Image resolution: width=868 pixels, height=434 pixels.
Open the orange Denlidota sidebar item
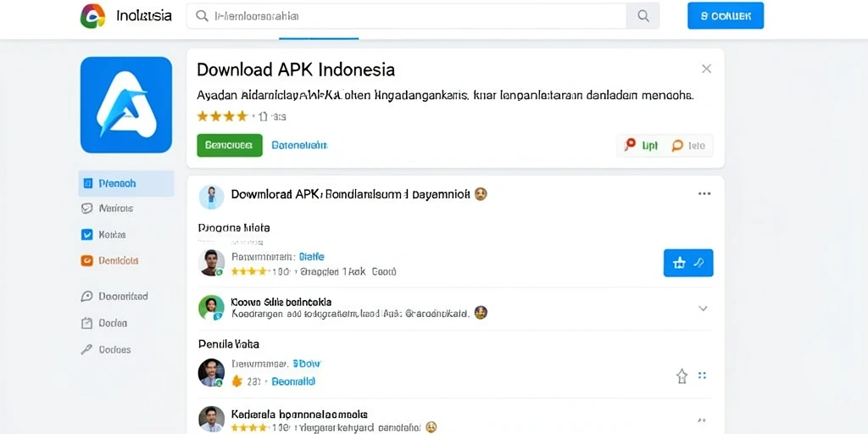[x=109, y=260]
